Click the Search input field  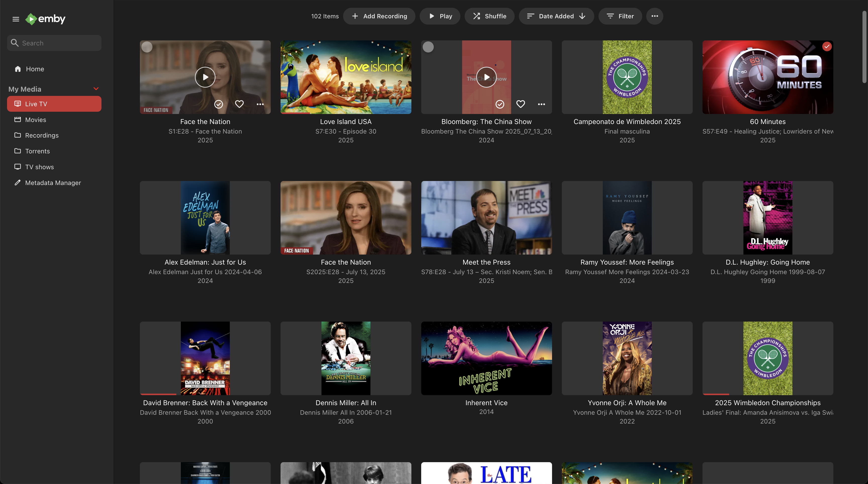[x=54, y=43]
